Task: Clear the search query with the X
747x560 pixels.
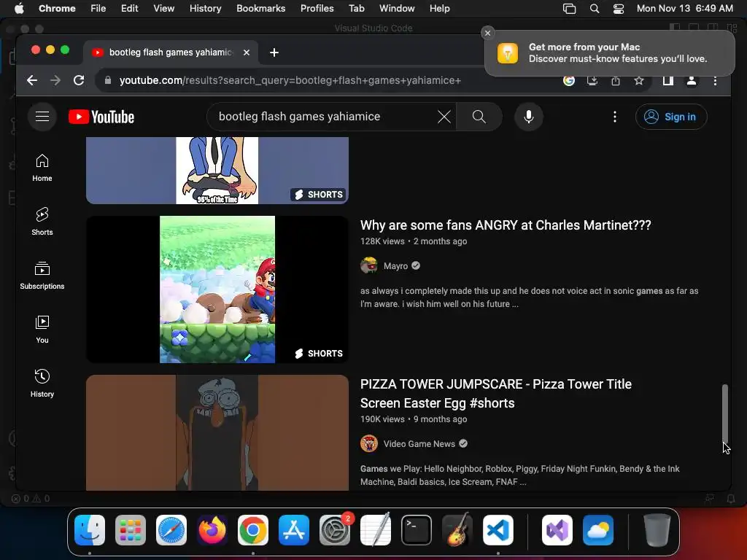Action: click(x=444, y=117)
